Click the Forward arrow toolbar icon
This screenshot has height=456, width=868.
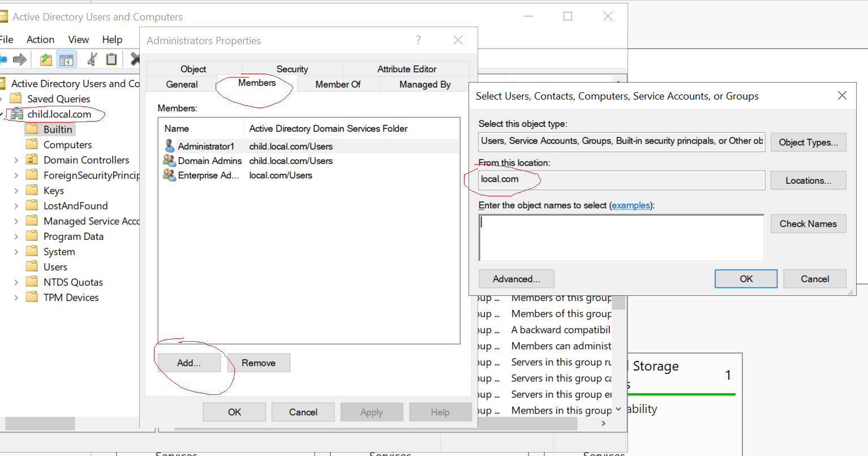point(20,59)
